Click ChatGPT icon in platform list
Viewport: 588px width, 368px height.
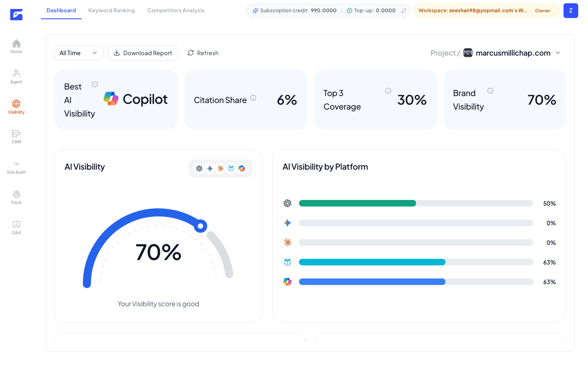coord(287,203)
